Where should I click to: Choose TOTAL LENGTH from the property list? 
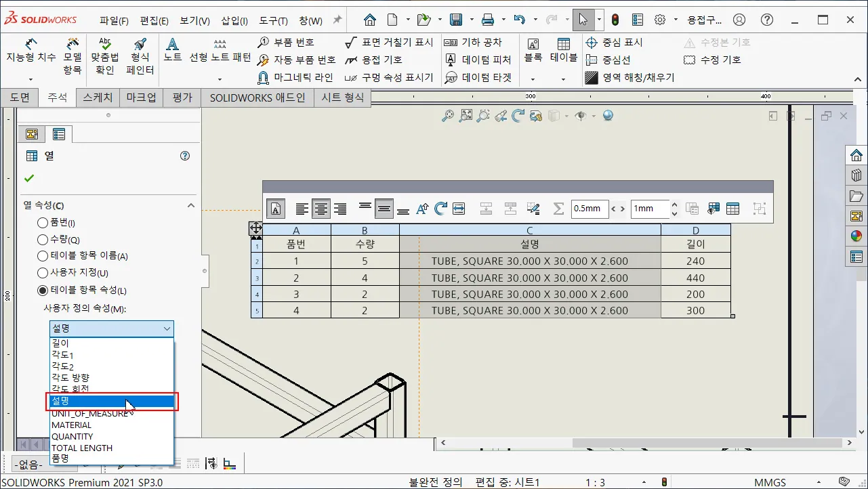[x=112, y=448]
